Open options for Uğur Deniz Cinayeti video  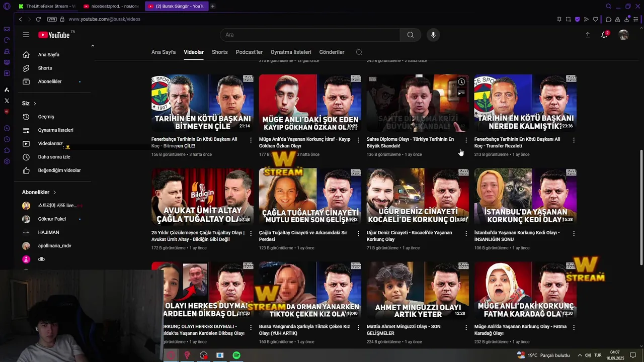tap(466, 233)
